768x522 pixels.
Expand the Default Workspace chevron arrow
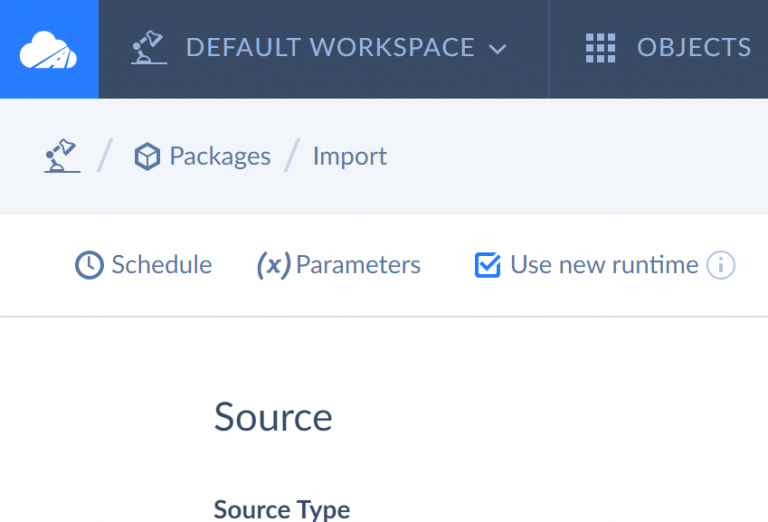[x=498, y=49]
